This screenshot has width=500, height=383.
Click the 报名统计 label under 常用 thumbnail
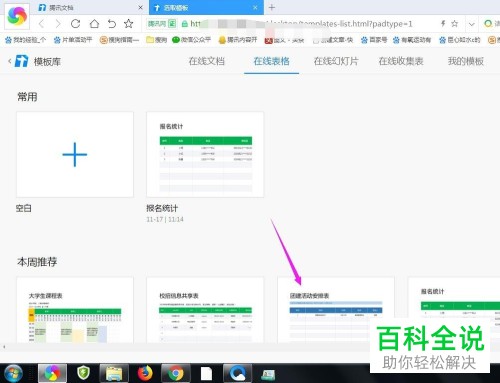[162, 208]
